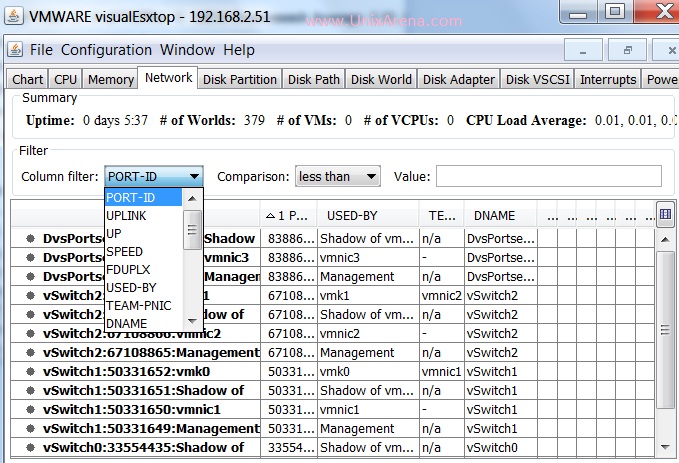Select vSwitch2:67108865:Management row name

(152, 353)
